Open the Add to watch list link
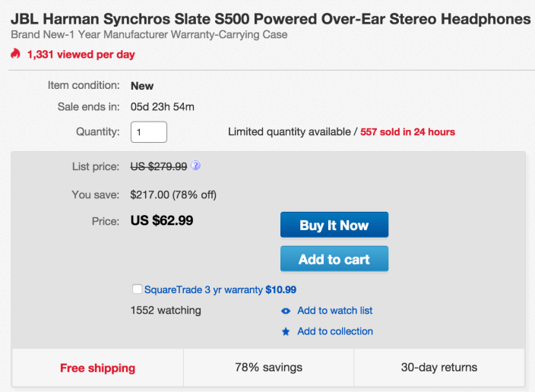Image resolution: width=535 pixels, height=392 pixels. pos(334,311)
